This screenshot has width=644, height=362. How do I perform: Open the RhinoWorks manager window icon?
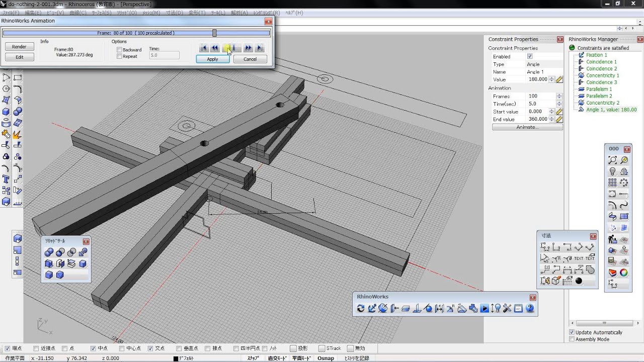coord(519,308)
